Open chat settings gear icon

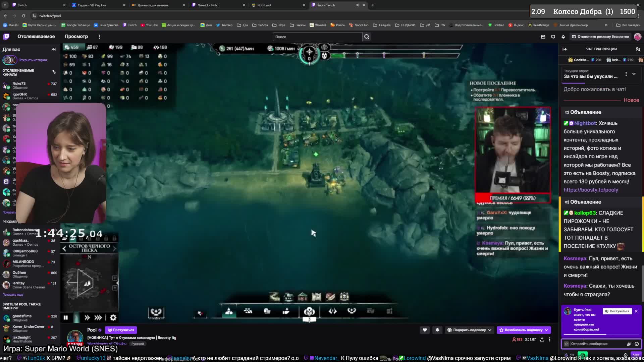click(626, 355)
